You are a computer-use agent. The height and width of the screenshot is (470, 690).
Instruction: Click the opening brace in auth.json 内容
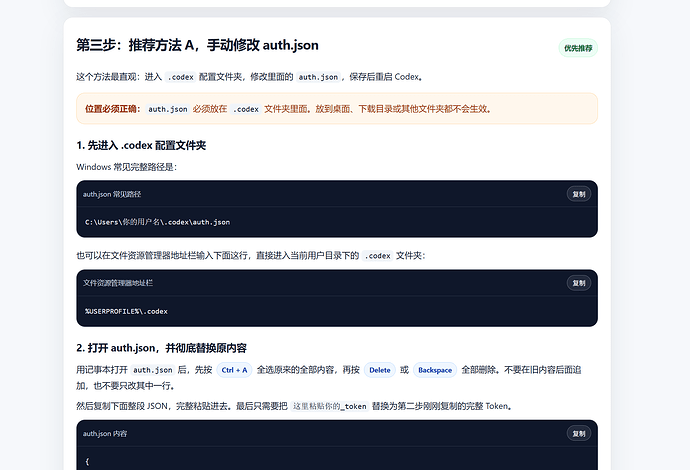(x=87, y=462)
